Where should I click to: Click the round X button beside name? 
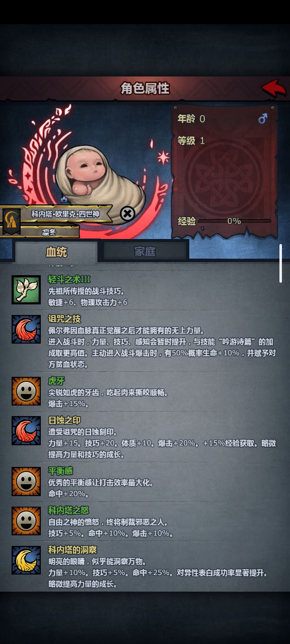click(128, 214)
